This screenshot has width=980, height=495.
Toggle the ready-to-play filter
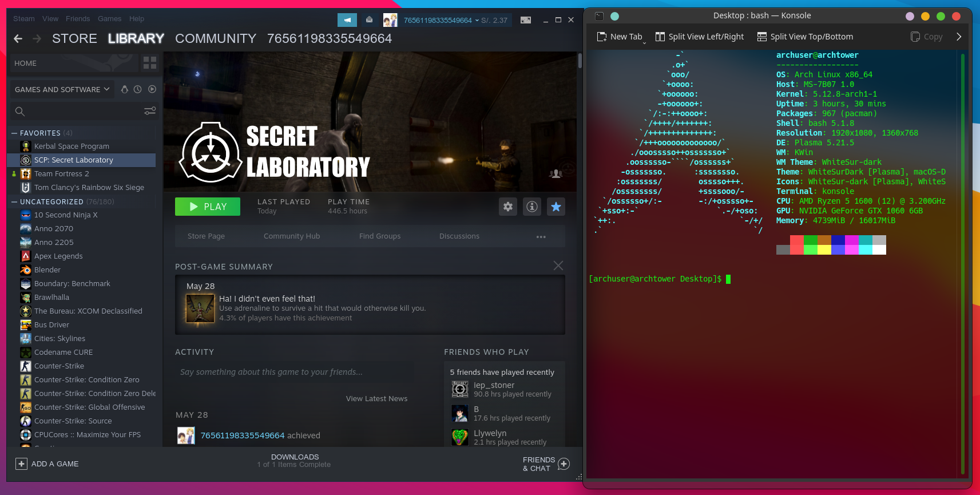pos(152,89)
